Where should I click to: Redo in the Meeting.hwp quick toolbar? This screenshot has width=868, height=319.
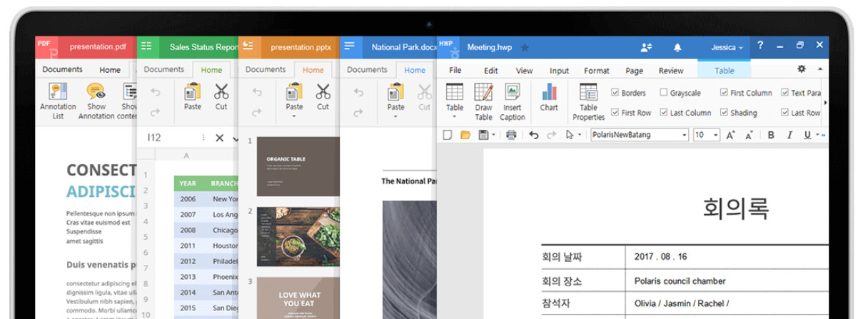point(551,135)
